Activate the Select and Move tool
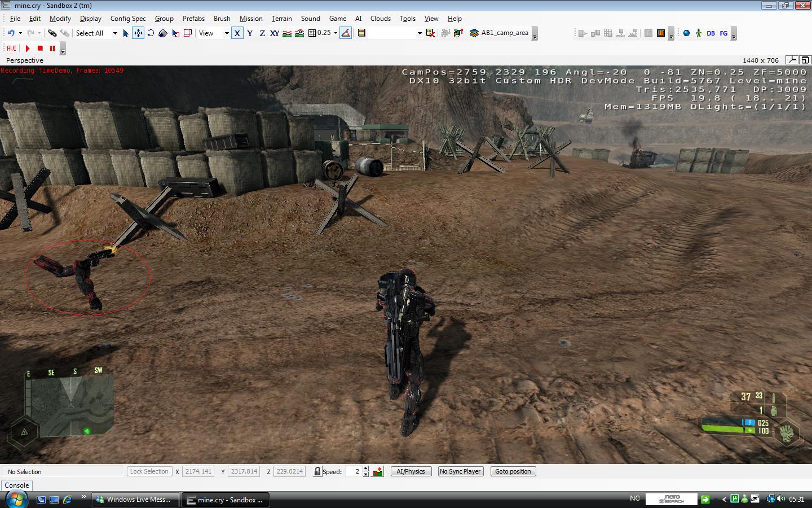Image resolution: width=812 pixels, height=508 pixels. 138,33
